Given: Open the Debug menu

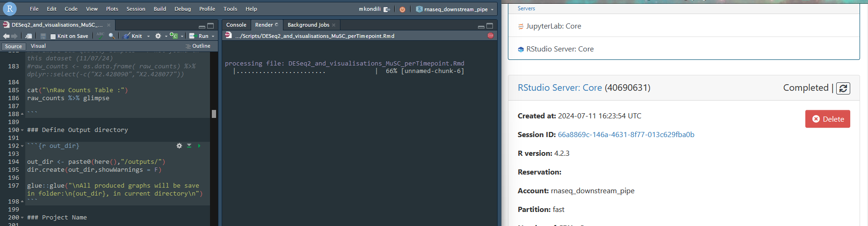Looking at the screenshot, I should 182,9.
